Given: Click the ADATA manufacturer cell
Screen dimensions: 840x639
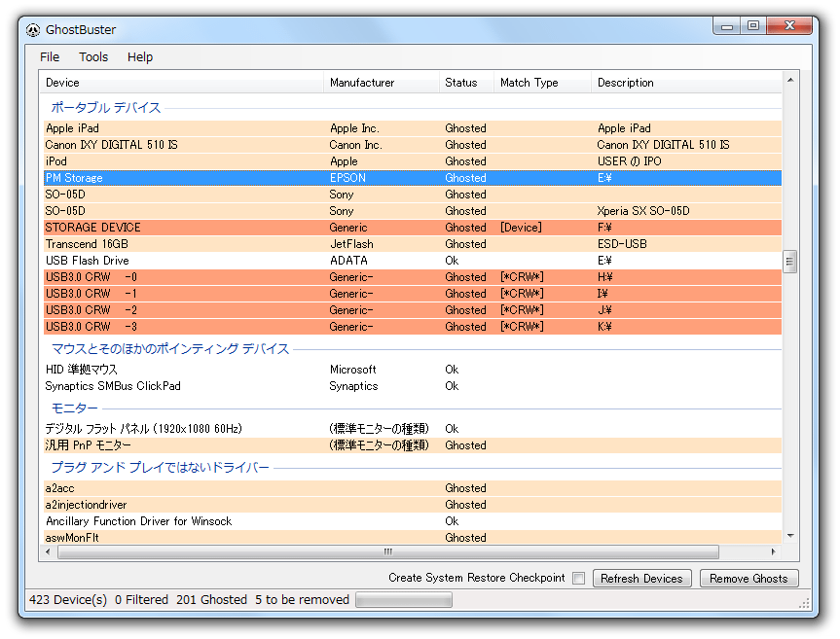Looking at the screenshot, I should [348, 262].
